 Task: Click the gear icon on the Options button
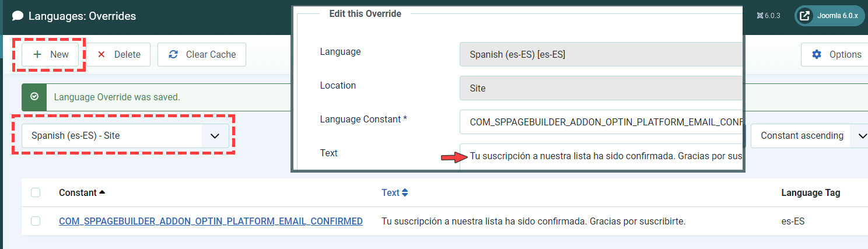817,54
